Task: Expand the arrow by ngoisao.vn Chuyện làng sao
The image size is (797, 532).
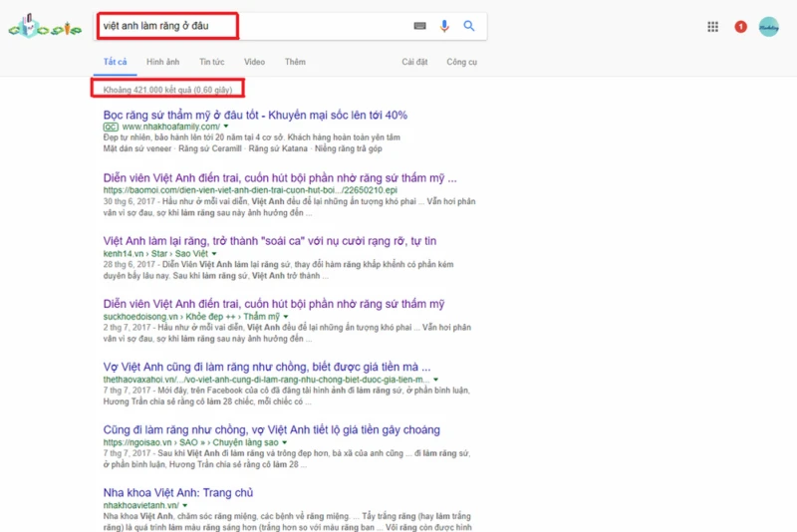Action: (x=284, y=442)
